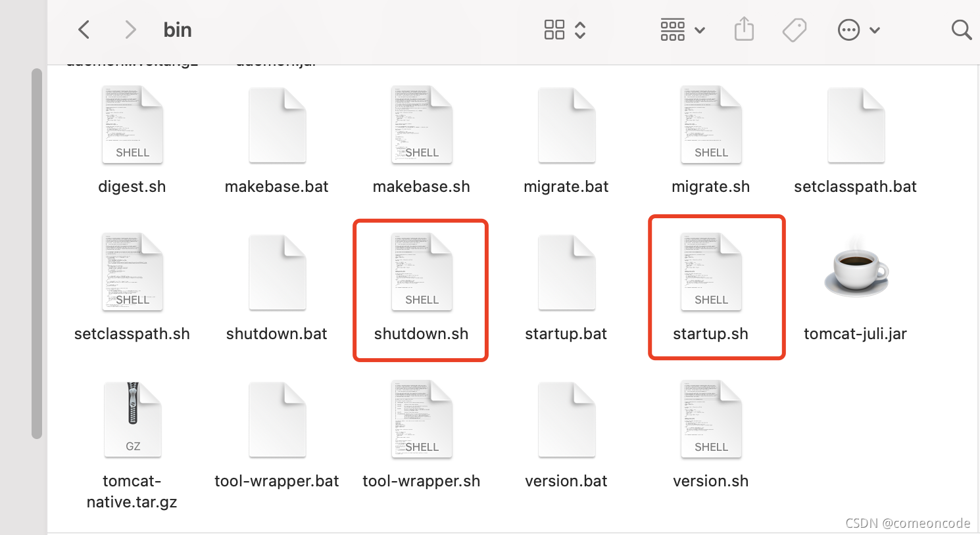Open the view mode up-down selector
Viewport: 980px width, 535px height.
[580, 30]
